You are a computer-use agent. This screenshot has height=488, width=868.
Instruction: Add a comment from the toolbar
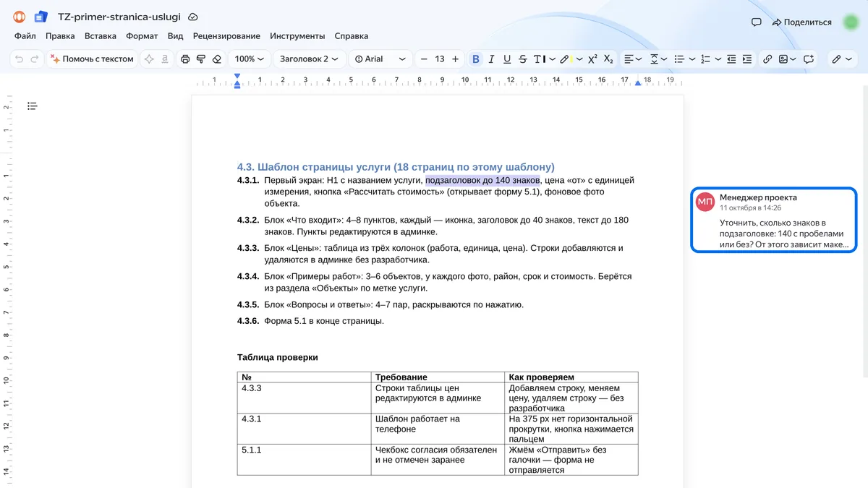809,59
